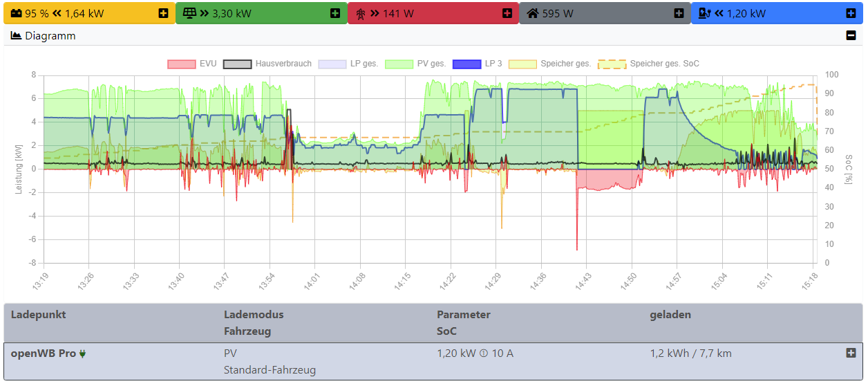Click the chart icon beside Diagramm
The width and height of the screenshot is (868, 386).
click(17, 36)
